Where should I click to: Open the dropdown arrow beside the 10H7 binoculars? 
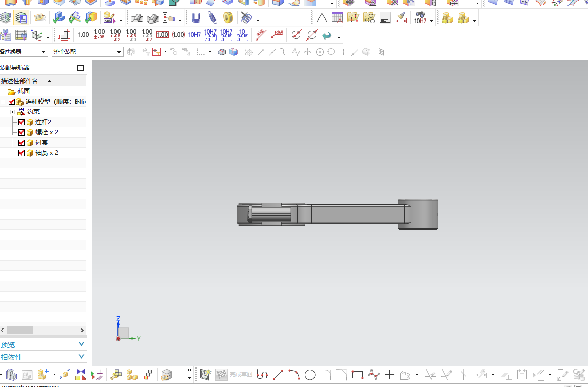[431, 21]
